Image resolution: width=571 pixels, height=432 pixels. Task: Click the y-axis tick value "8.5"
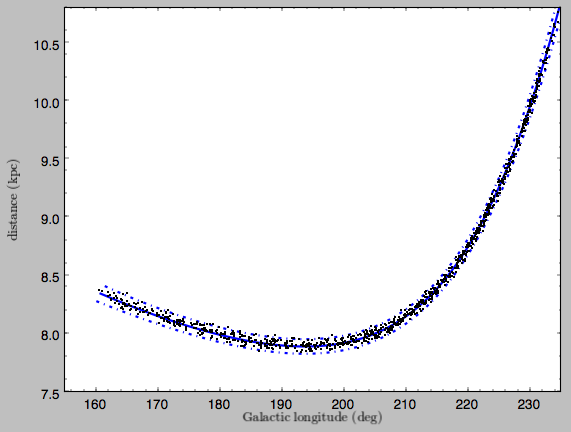(x=50, y=278)
